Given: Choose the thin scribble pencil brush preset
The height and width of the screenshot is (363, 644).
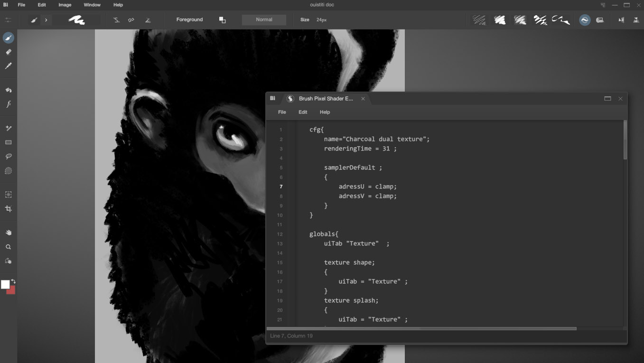Looking at the screenshot, I should tap(479, 20).
